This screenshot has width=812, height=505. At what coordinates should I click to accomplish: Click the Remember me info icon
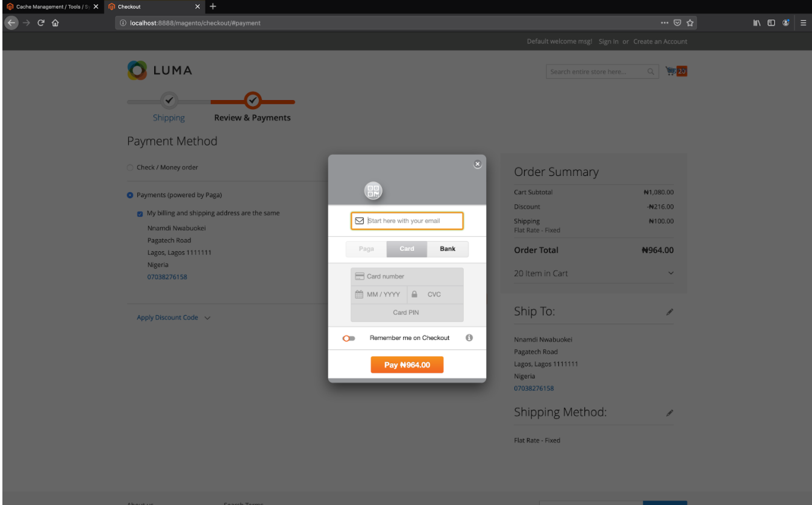click(x=469, y=337)
